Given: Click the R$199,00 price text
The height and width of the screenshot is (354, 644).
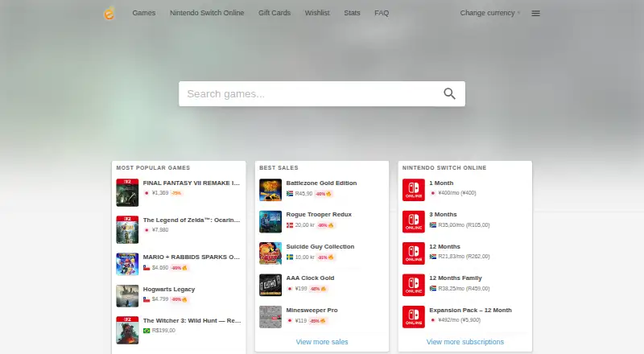Looking at the screenshot, I should [x=163, y=331].
